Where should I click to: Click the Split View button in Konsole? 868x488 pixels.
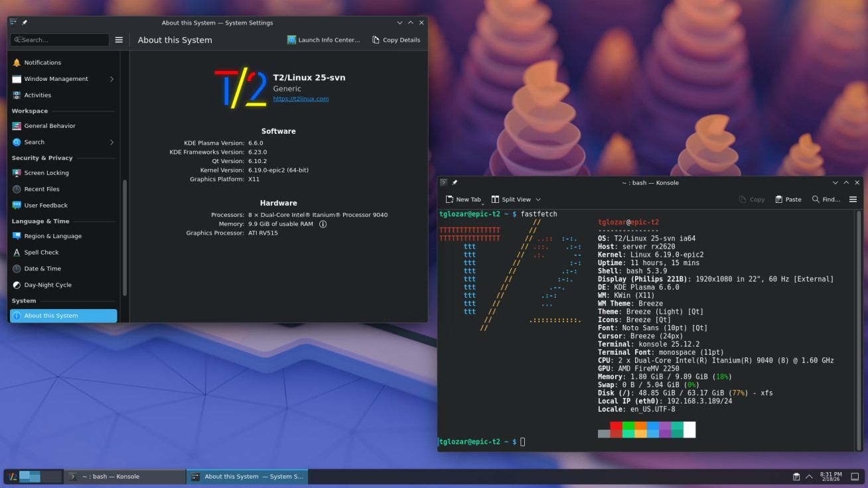click(x=510, y=200)
